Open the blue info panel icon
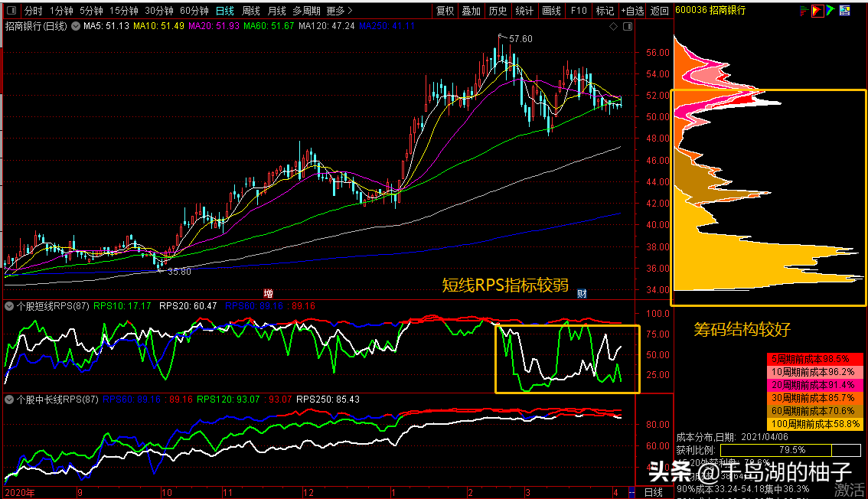Image resolution: width=868 pixels, height=499 pixels. point(844,11)
